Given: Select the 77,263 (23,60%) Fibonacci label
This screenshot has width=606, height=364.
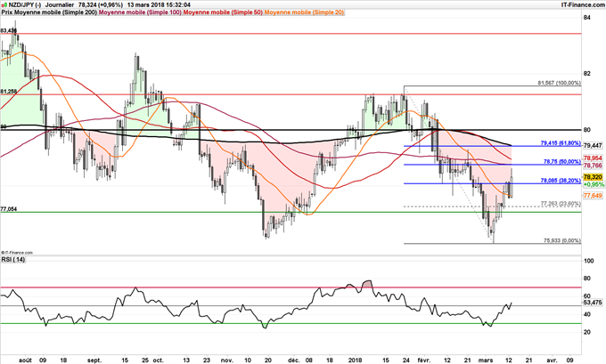Looking at the screenshot, I should click(561, 204).
